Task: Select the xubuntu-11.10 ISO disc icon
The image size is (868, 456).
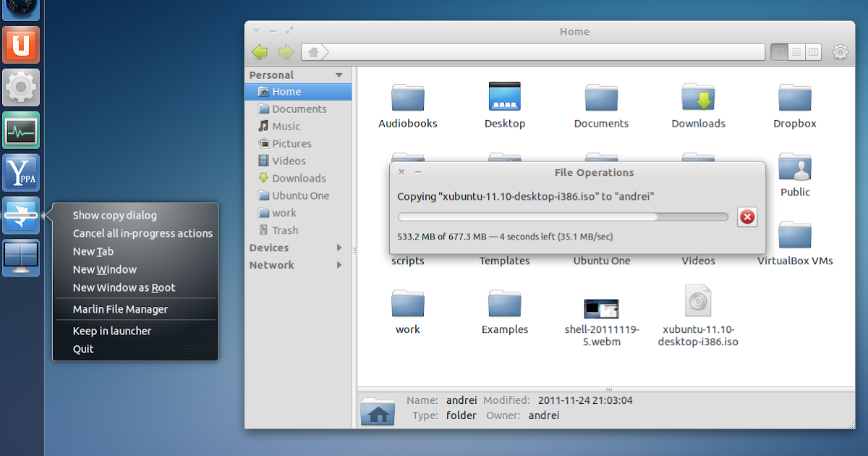Action: [698, 300]
